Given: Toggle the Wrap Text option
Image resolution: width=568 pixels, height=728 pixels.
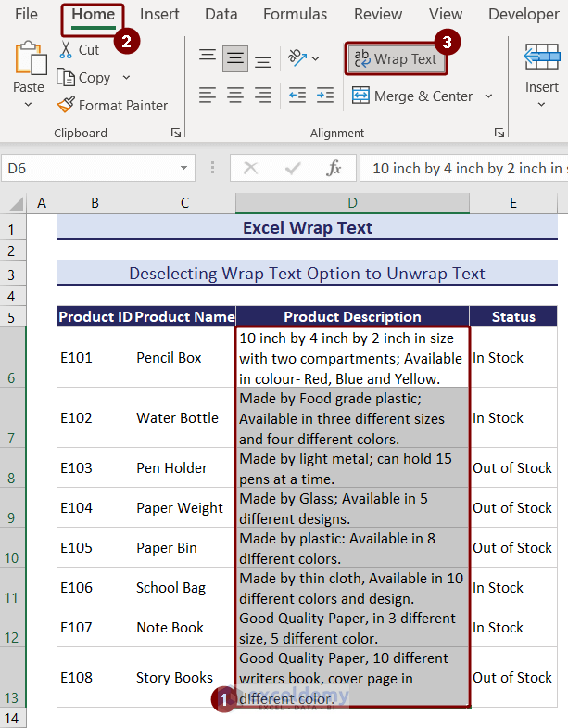Looking at the screenshot, I should click(396, 59).
